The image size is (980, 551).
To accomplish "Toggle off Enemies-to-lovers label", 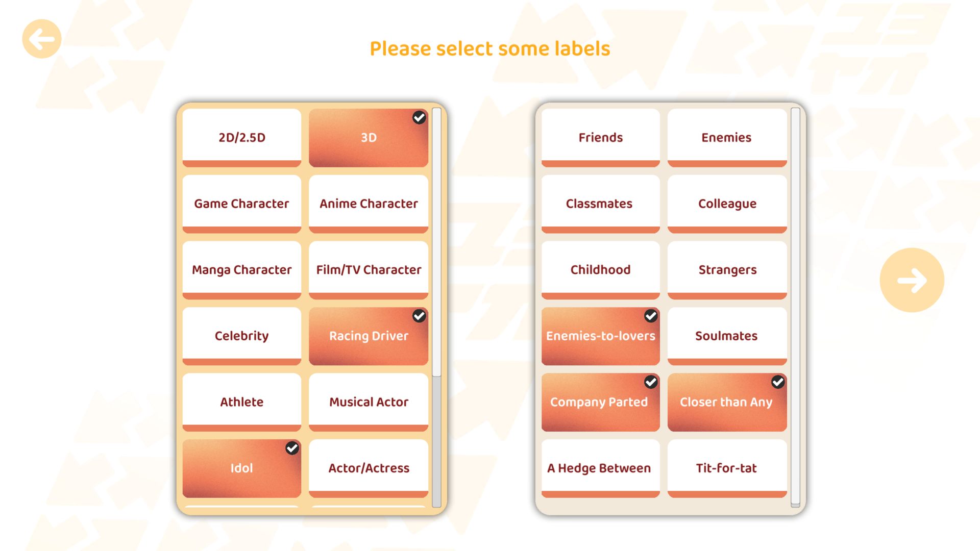I will click(600, 336).
